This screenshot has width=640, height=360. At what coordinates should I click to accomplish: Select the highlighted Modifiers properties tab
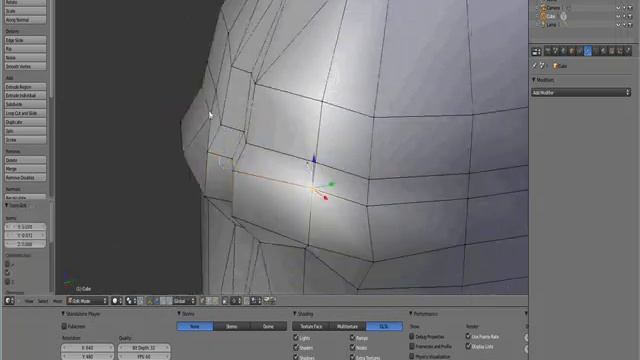click(x=588, y=51)
